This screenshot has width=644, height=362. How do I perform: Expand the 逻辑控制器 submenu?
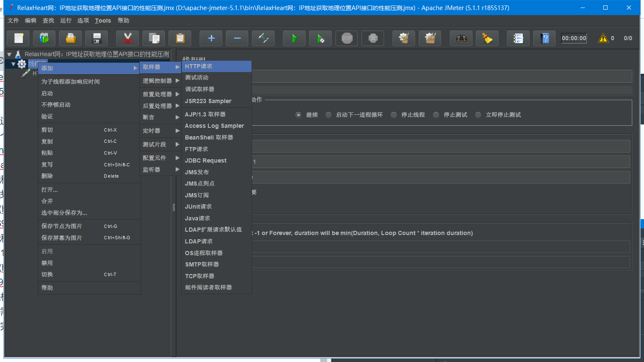[161, 81]
